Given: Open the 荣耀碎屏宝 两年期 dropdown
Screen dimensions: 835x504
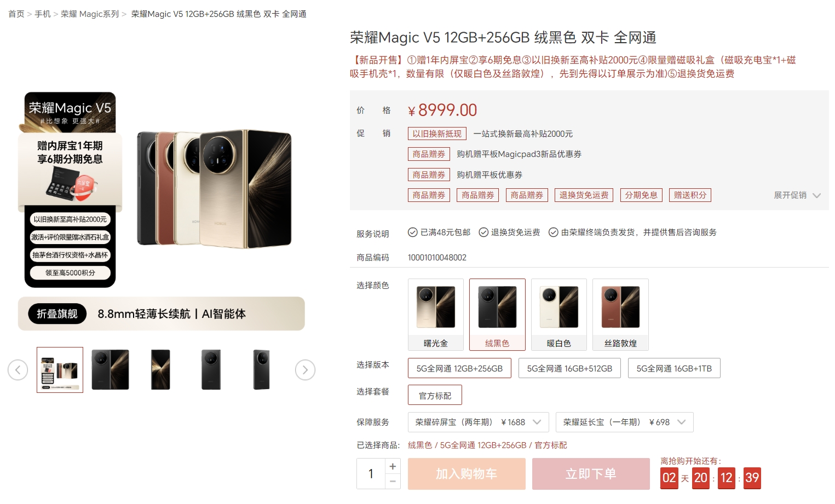Looking at the screenshot, I should point(478,422).
